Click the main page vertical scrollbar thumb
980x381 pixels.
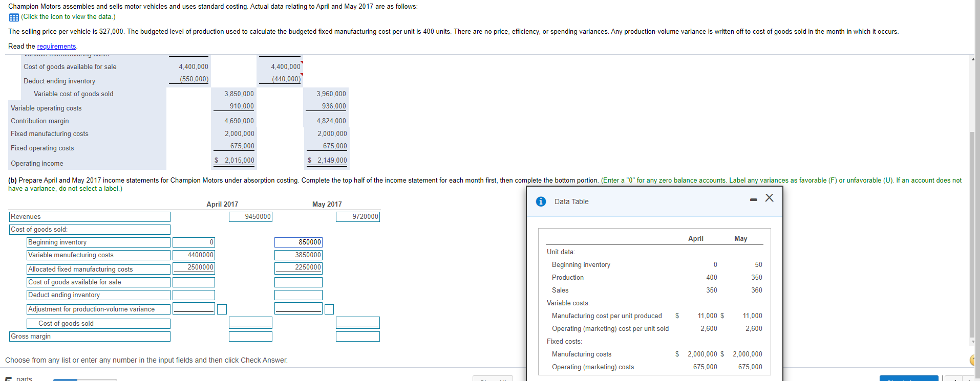[x=973, y=234]
